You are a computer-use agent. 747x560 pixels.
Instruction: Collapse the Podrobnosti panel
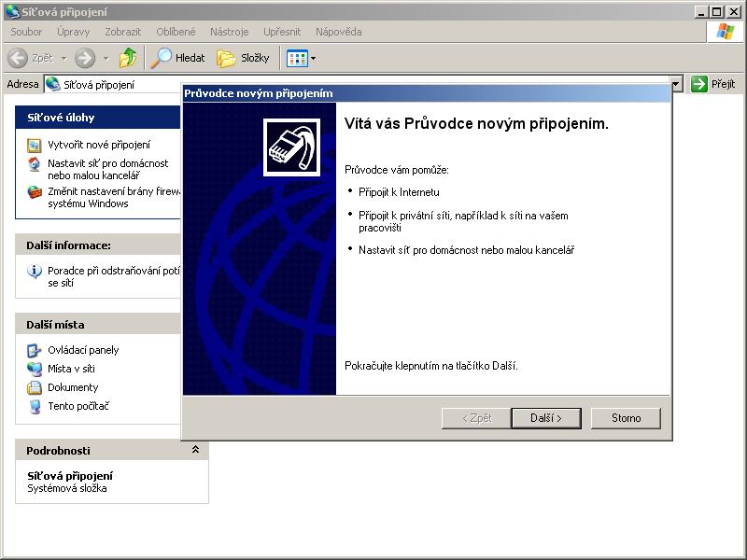(x=195, y=450)
